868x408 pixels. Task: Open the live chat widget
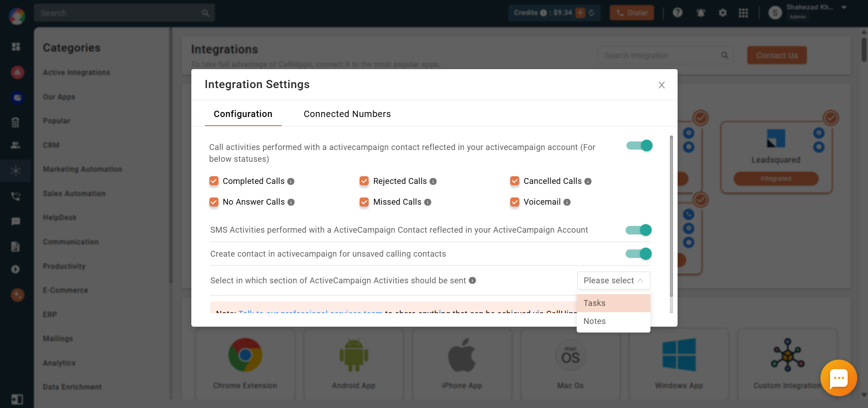pos(839,378)
